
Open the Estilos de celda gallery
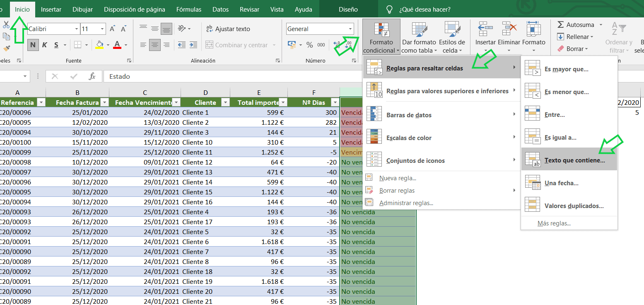[451, 37]
